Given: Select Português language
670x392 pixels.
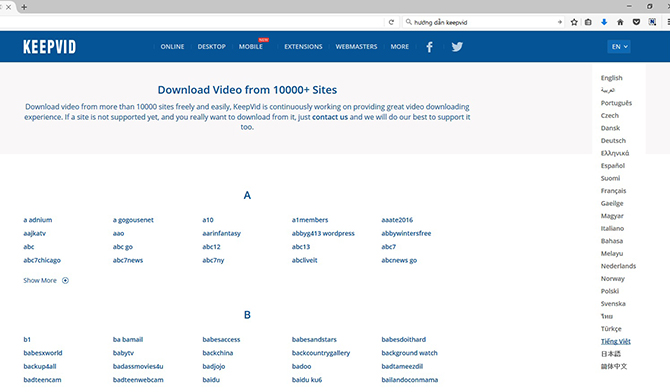Looking at the screenshot, I should (x=616, y=103).
